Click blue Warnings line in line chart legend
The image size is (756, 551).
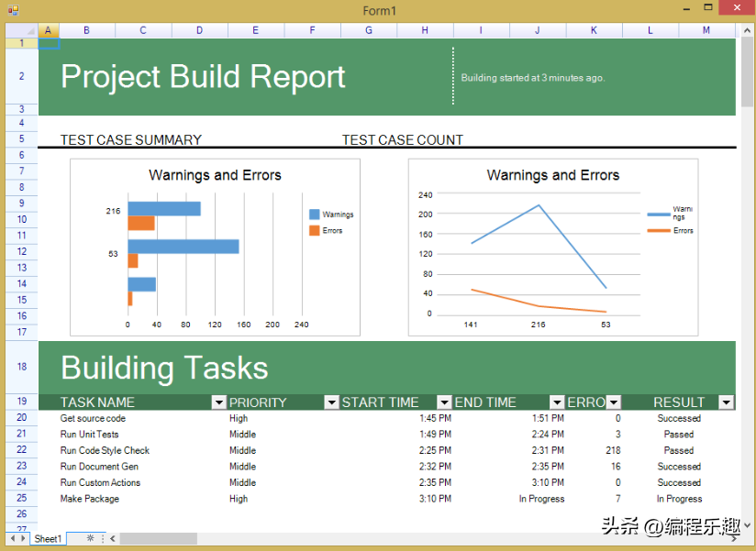pos(659,215)
